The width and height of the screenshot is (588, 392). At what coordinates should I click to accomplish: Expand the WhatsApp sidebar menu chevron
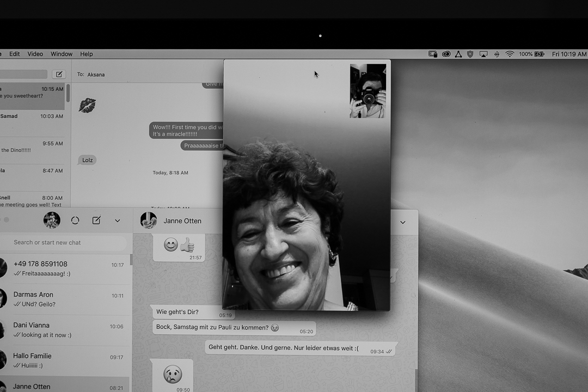click(117, 220)
